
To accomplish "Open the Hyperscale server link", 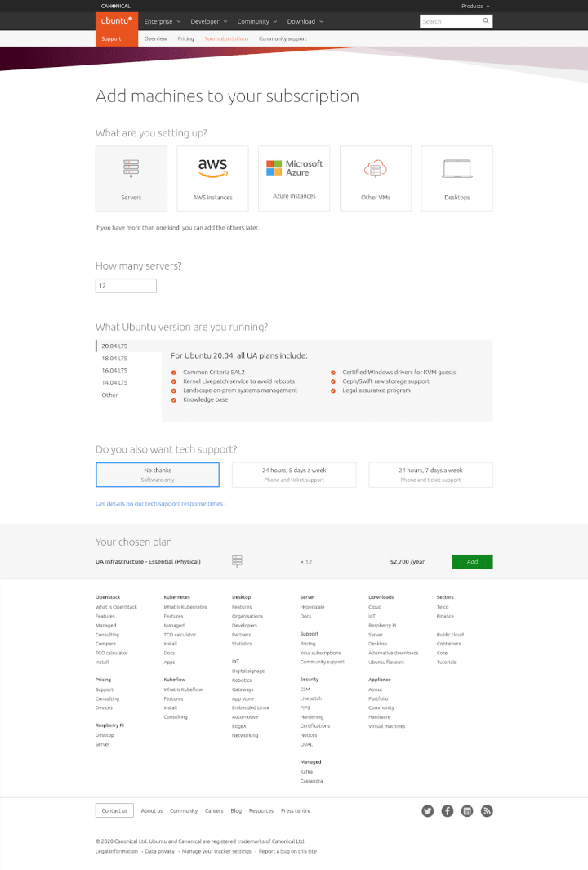I will [x=312, y=607].
